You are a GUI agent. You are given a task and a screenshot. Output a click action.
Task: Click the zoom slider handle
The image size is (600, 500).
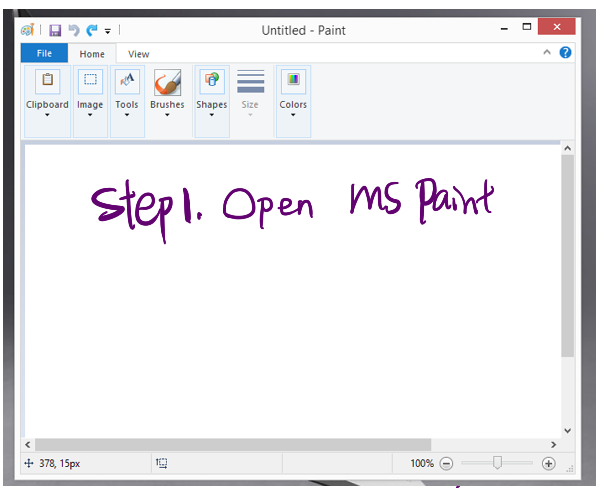click(497, 463)
